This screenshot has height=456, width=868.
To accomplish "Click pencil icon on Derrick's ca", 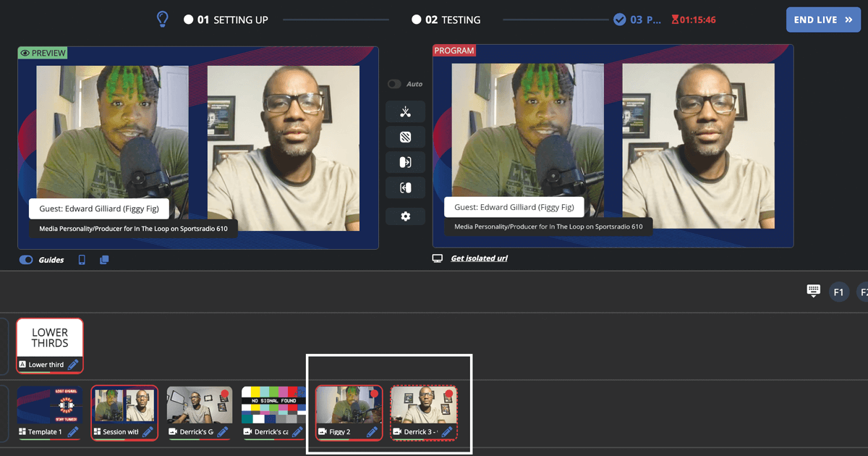I will [297, 432].
